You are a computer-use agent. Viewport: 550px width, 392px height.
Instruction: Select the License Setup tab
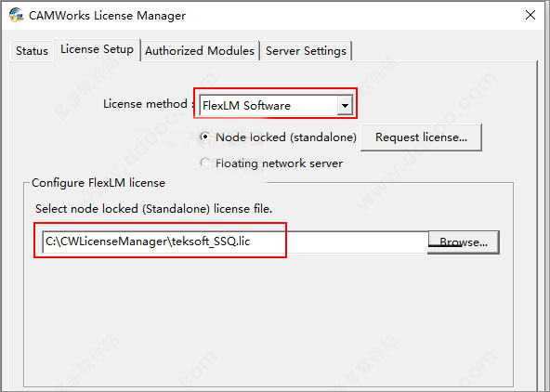[98, 49]
